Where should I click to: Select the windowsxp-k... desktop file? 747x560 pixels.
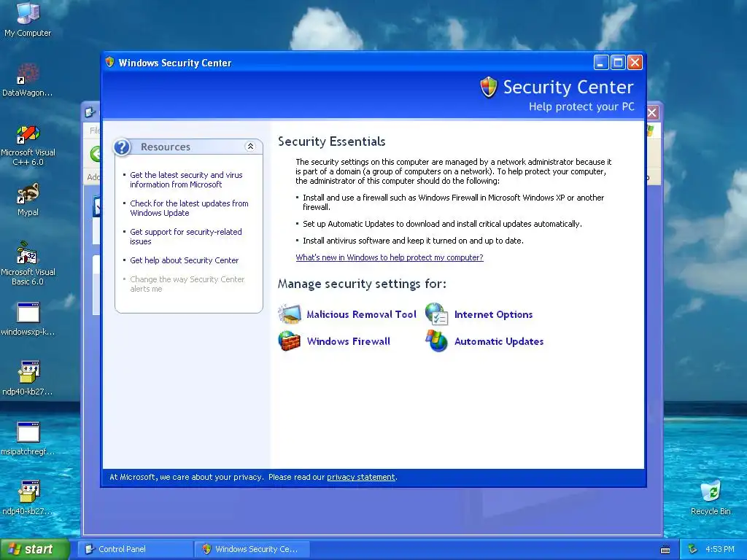(28, 319)
